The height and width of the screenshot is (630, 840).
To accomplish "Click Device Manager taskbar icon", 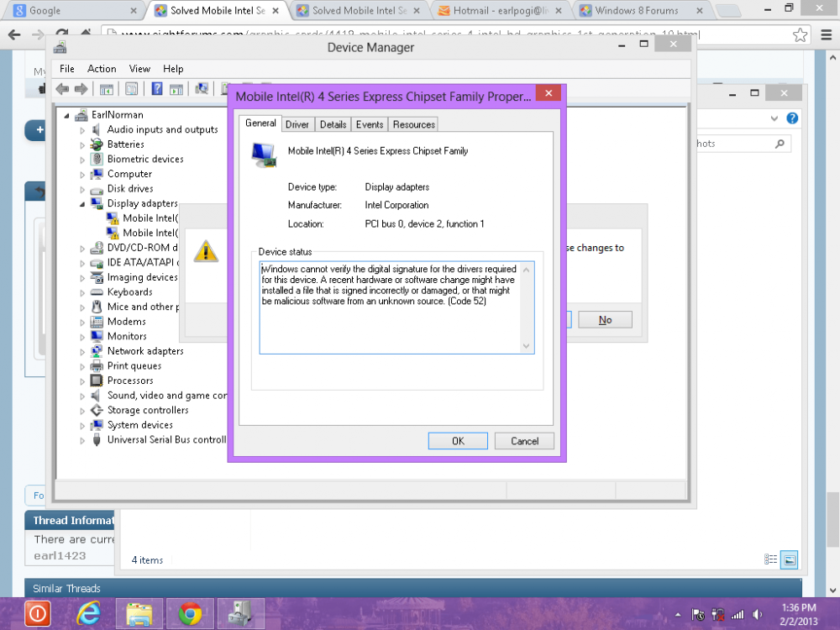I will click(x=241, y=613).
